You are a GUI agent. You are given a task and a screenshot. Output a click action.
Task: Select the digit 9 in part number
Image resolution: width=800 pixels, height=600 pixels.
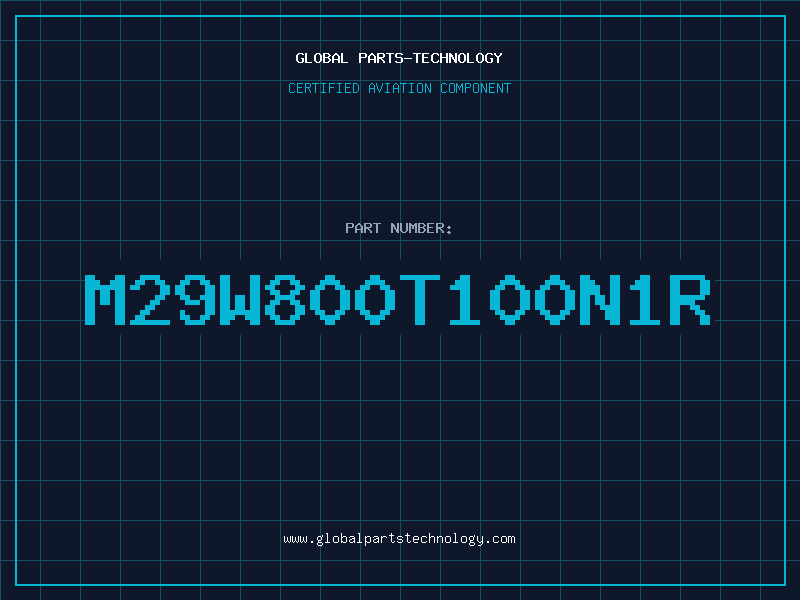click(x=195, y=299)
